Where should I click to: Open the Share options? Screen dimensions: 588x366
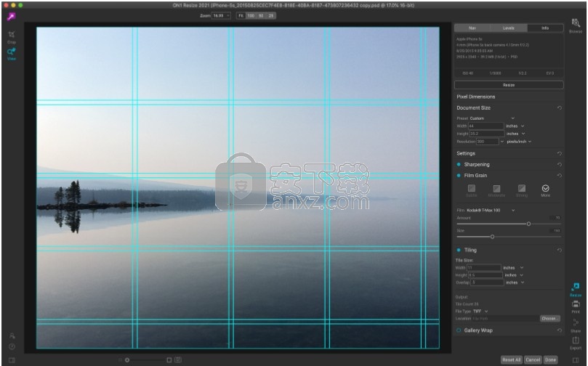576,325
